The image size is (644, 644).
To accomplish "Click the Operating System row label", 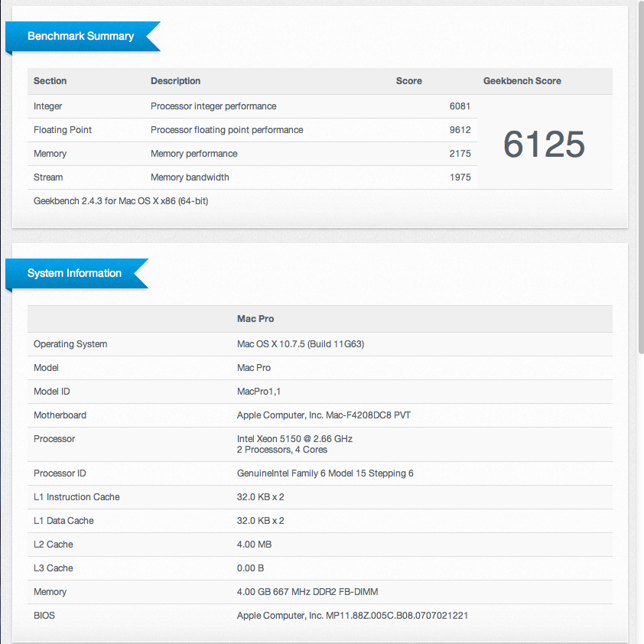I will click(x=70, y=344).
